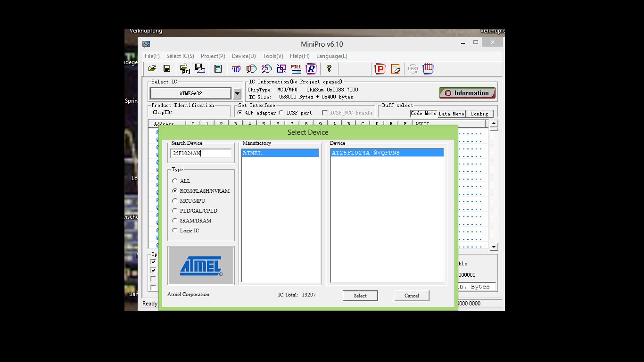Switch interface to ICSP port
Image resolution: width=644 pixels, height=362 pixels.
281,113
